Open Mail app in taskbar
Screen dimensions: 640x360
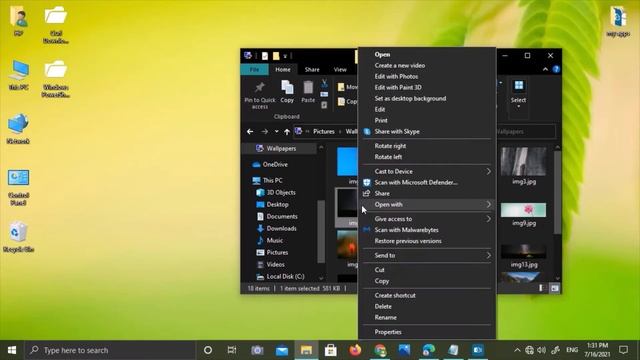[282, 350]
